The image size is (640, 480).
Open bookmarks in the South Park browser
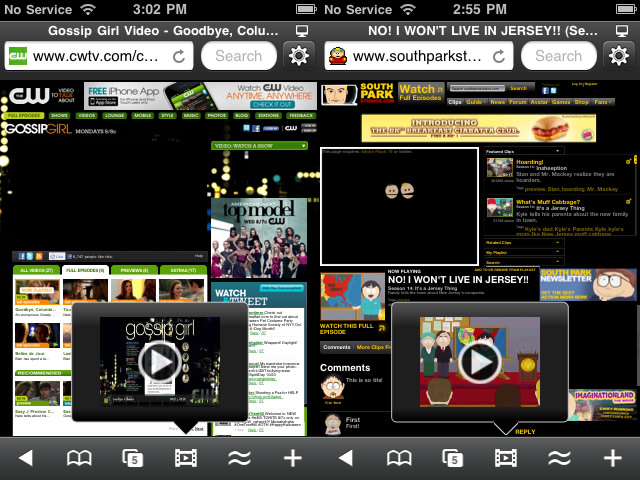[399, 458]
